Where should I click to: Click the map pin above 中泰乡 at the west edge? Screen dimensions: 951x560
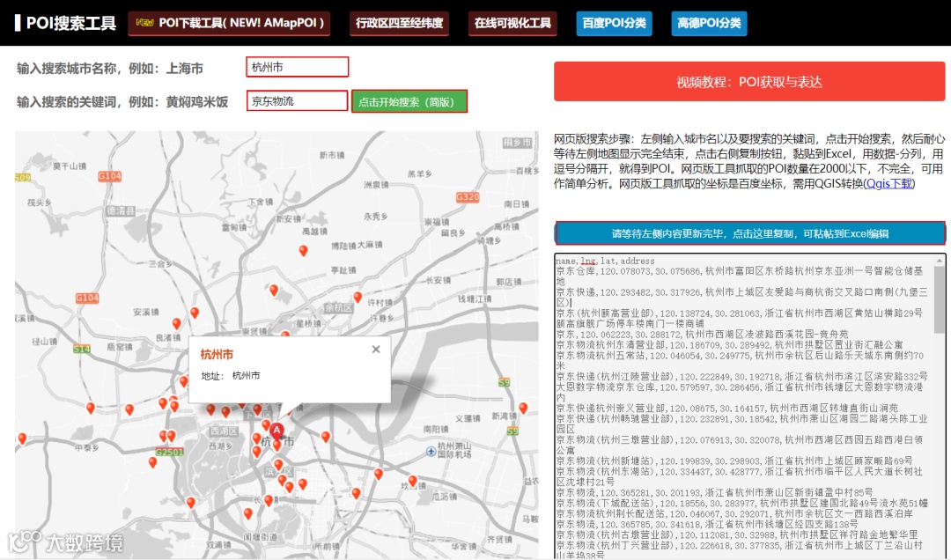point(22,438)
